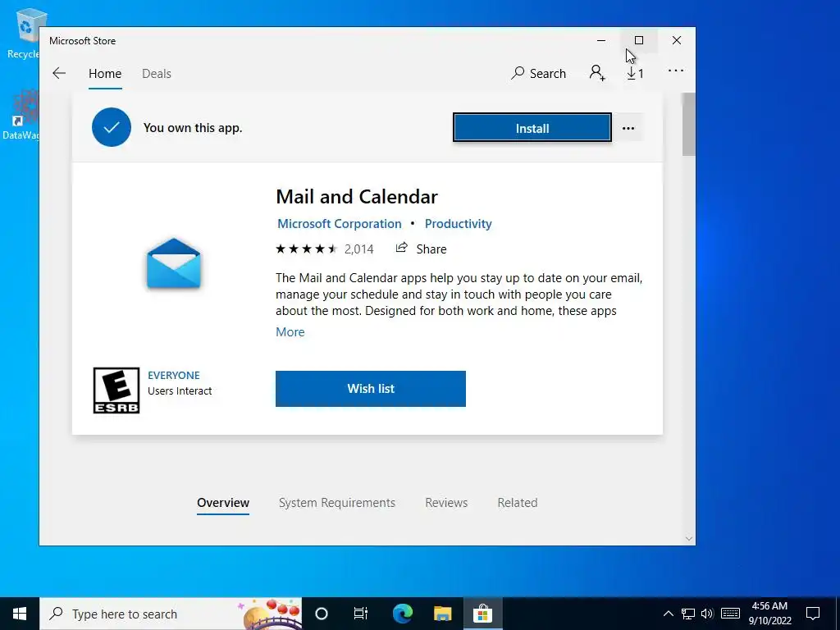840x630 pixels.
Task: Click the volume speaker tray icon
Action: coord(707,614)
